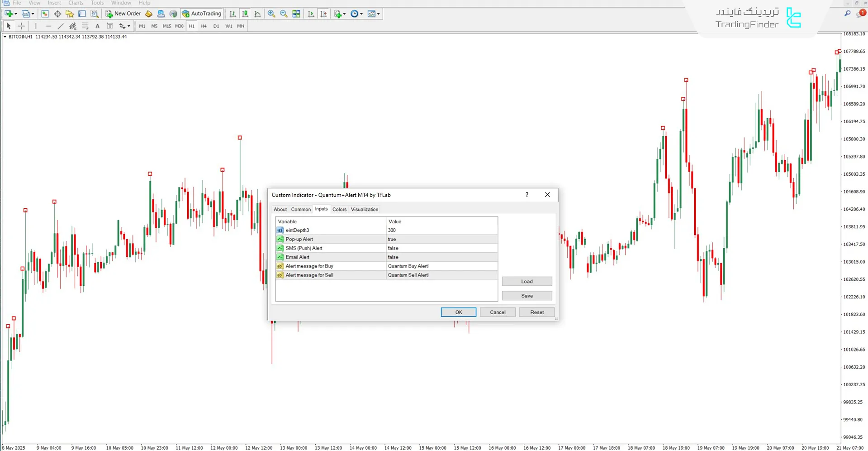Switch to candlestick chart icon

(x=245, y=14)
